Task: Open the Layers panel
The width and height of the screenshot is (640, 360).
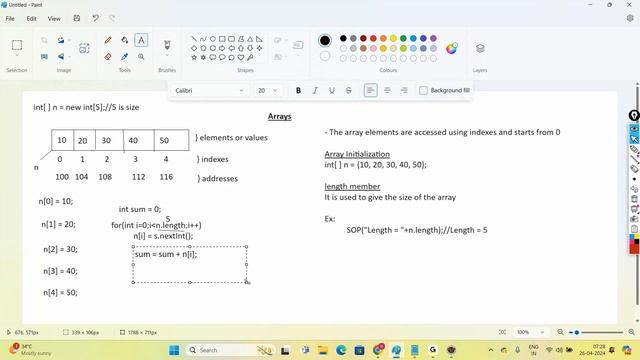Action: click(x=480, y=48)
